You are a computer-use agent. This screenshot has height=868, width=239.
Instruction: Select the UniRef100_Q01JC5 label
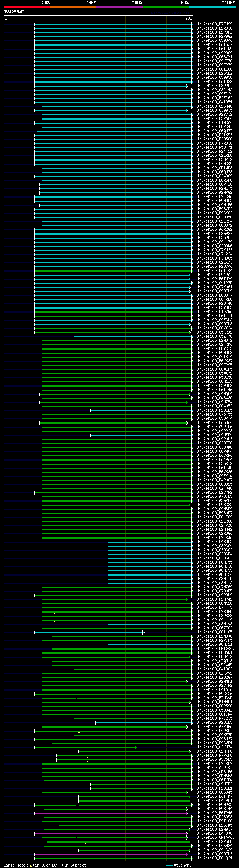[x=214, y=632]
